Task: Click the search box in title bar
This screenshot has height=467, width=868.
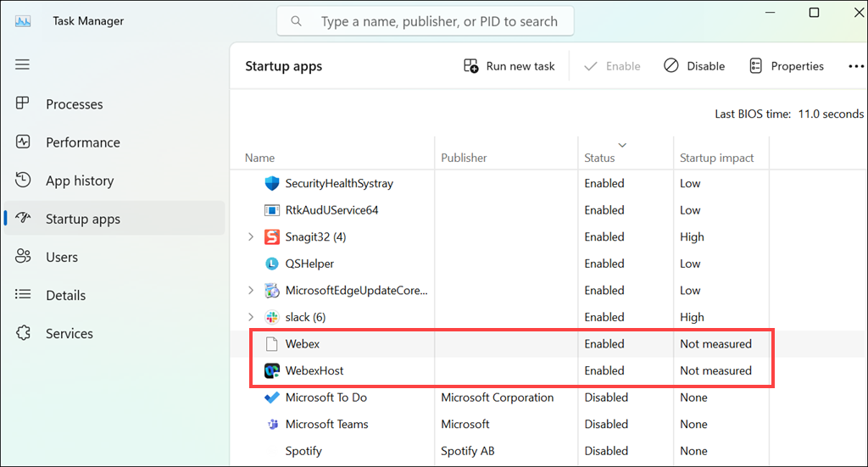Action: [x=426, y=21]
